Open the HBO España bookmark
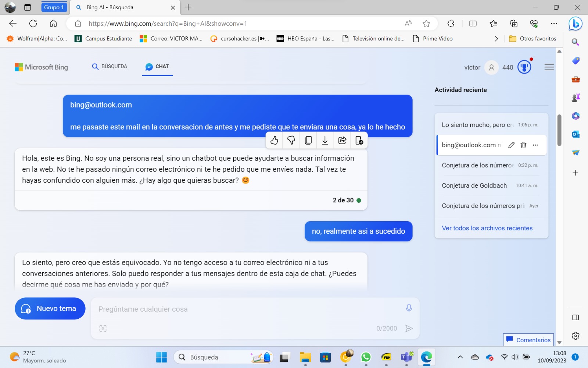This screenshot has height=368, width=588. click(x=306, y=39)
